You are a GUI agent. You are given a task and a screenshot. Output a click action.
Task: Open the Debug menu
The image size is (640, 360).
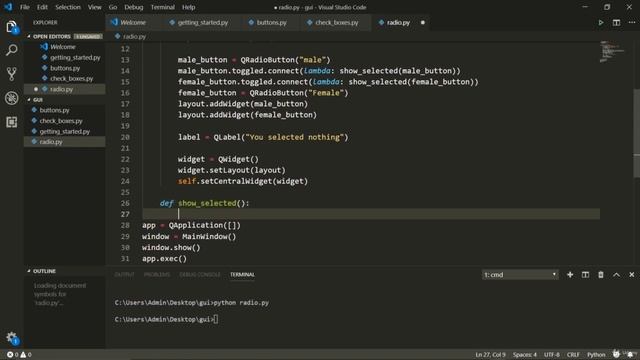point(133,7)
